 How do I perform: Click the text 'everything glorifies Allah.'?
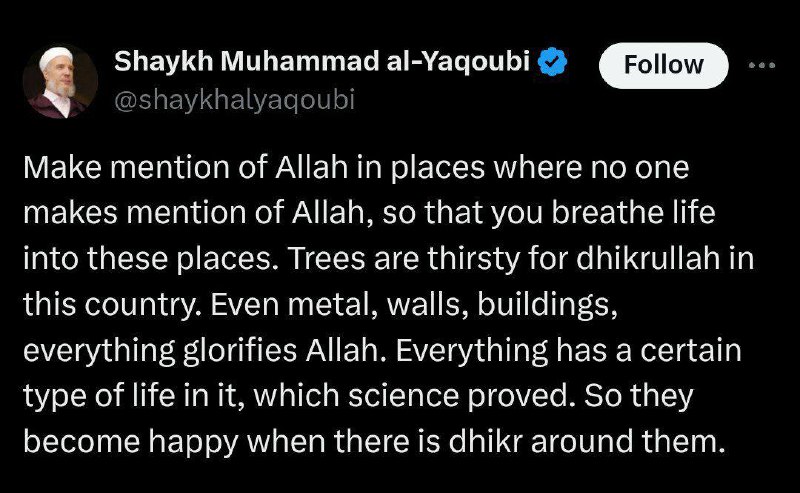204,350
